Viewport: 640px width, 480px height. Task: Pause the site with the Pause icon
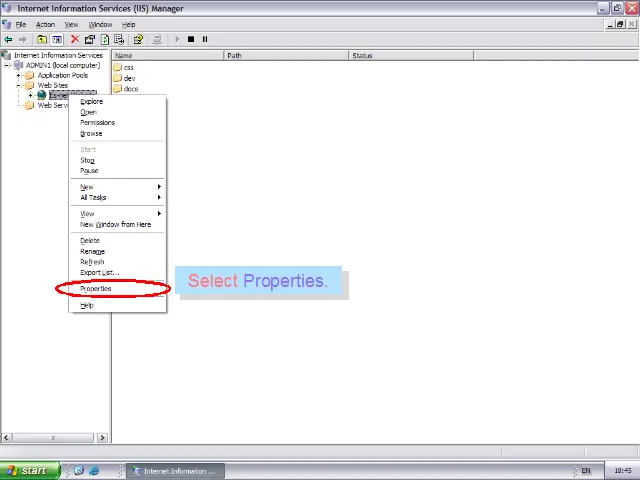click(x=205, y=39)
